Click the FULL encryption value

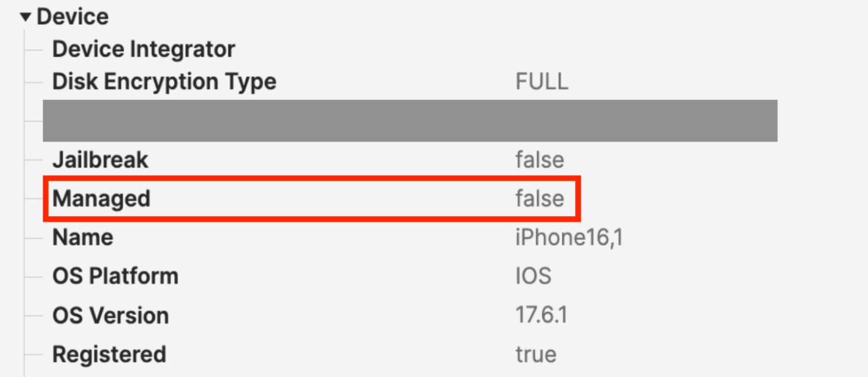tap(542, 82)
